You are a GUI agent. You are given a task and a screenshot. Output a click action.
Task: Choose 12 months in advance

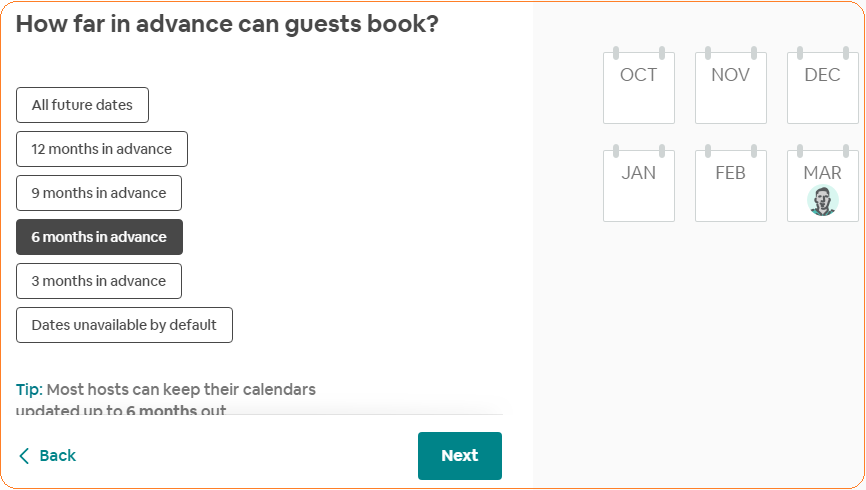101,149
